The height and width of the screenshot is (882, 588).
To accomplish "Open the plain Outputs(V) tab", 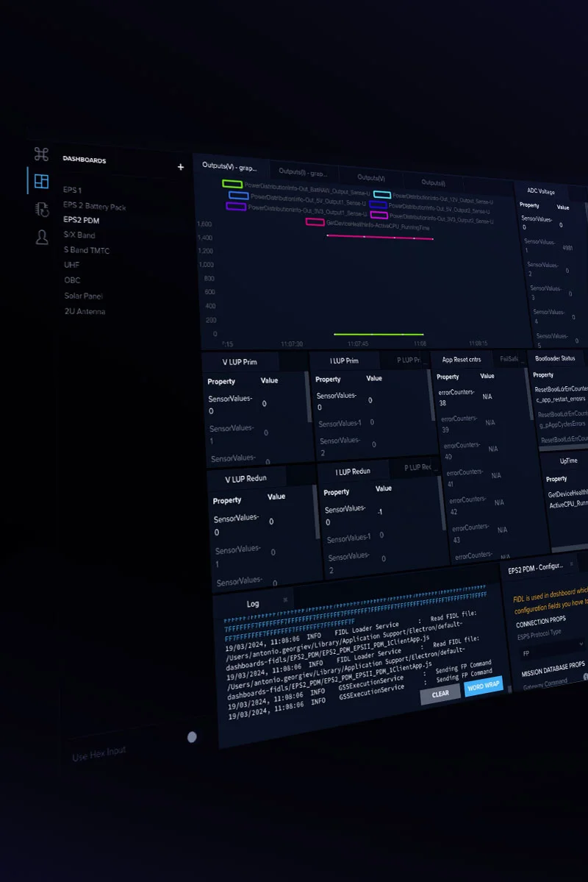I will click(x=370, y=177).
